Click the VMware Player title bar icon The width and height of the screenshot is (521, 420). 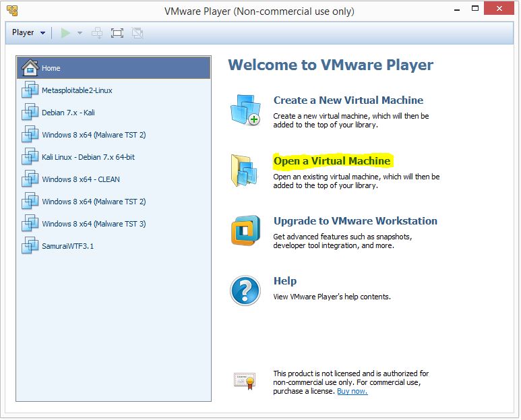click(x=12, y=11)
